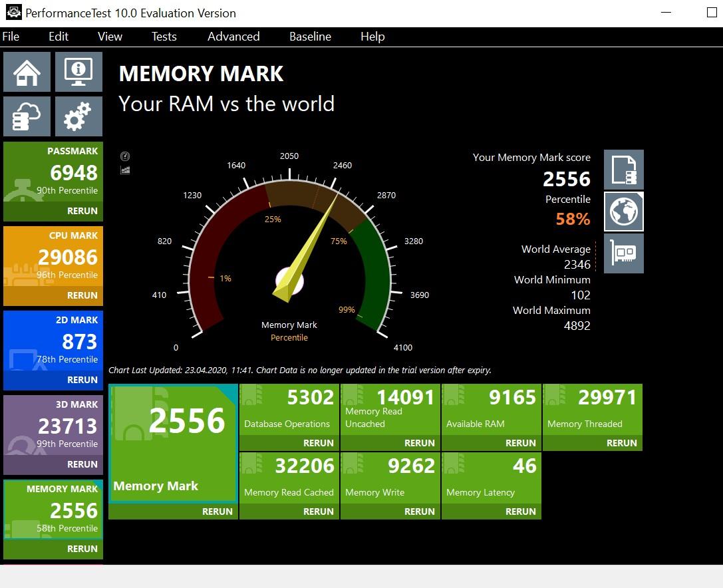Go to the Home screen icon
Viewport: 723px width, 588px height.
pyautogui.click(x=27, y=71)
